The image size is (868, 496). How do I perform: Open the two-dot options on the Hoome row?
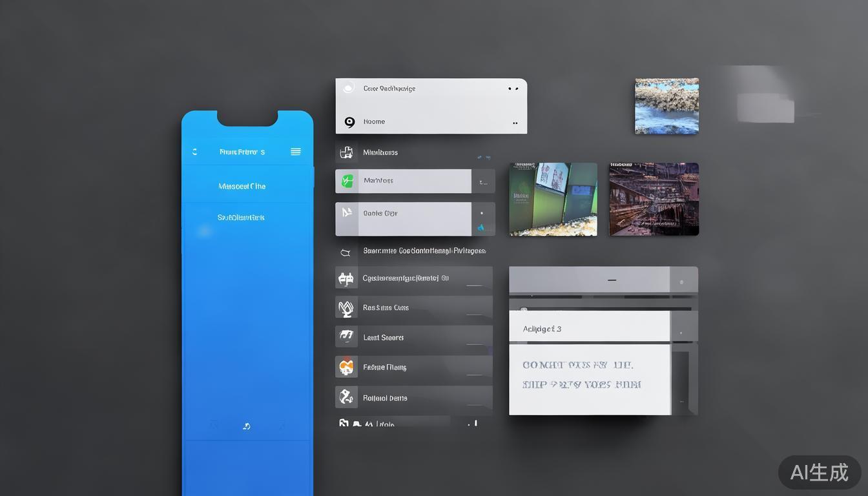coord(515,123)
